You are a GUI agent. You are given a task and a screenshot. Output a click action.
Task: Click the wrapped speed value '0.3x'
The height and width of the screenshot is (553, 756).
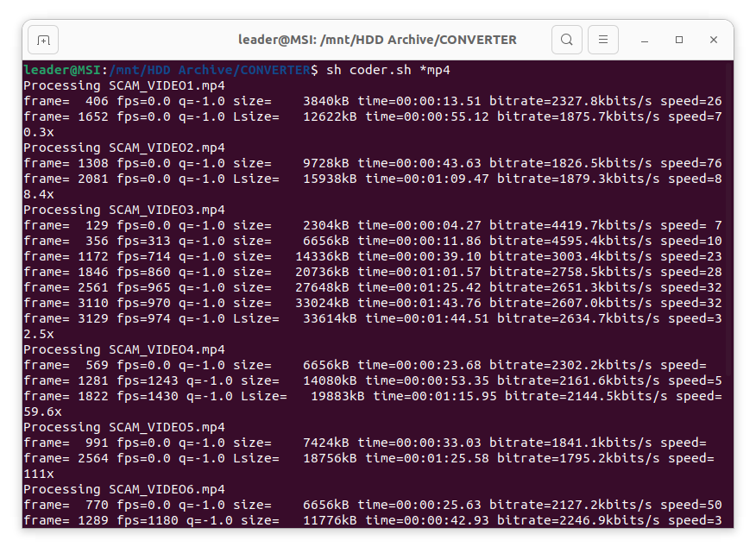point(39,132)
